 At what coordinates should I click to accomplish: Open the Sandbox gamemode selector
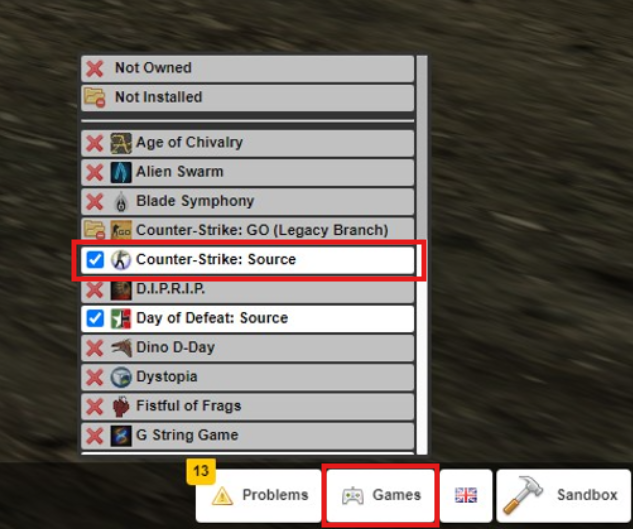pyautogui.click(x=563, y=495)
